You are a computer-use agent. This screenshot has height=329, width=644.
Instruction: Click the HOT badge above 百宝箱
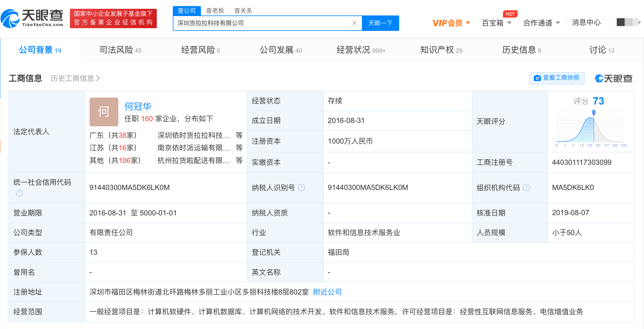510,14
